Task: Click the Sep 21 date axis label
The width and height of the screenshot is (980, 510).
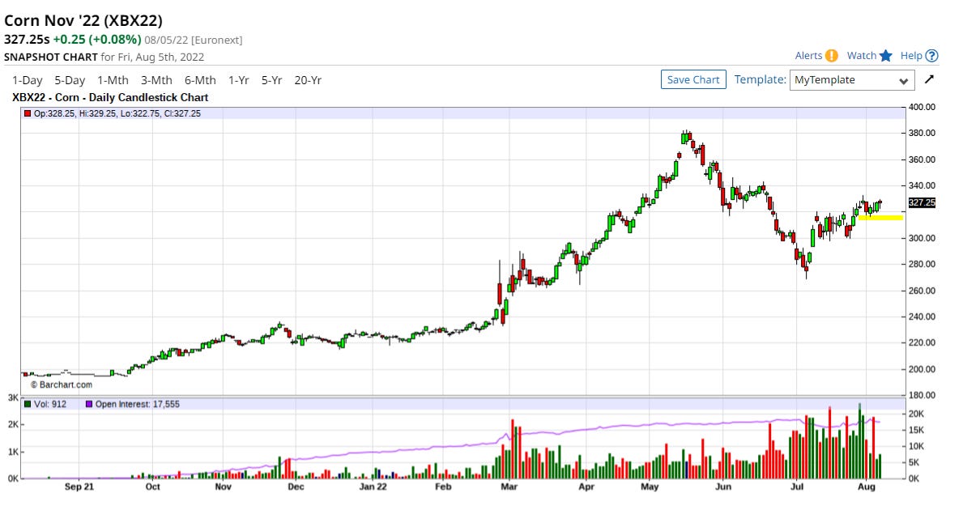Action: pyautogui.click(x=79, y=487)
